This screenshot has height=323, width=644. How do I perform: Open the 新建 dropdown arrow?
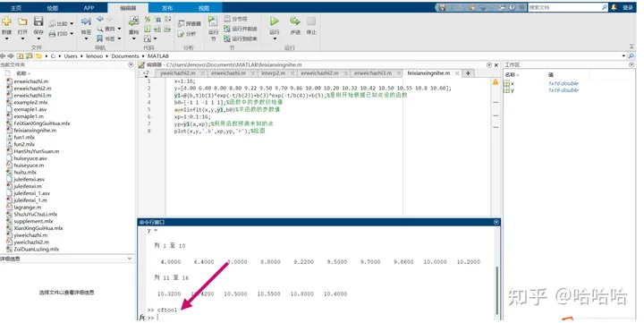tap(6, 39)
